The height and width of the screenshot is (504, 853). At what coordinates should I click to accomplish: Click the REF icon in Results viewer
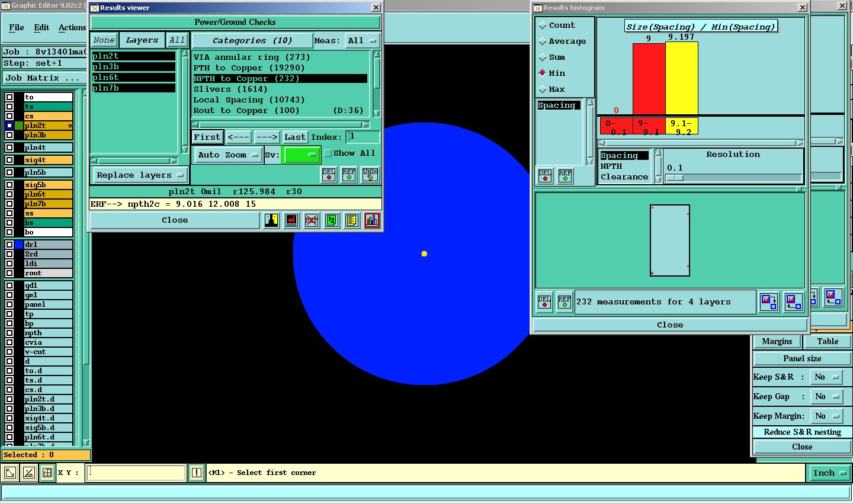pyautogui.click(x=349, y=175)
